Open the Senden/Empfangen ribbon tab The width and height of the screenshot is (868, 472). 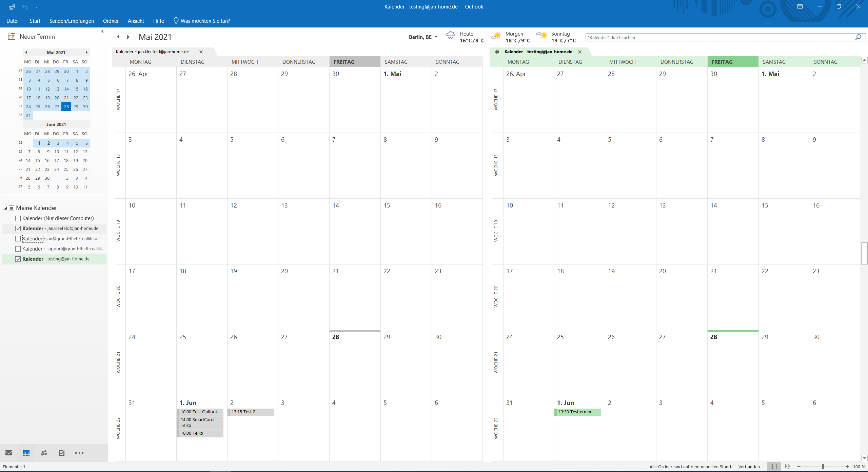coord(72,21)
